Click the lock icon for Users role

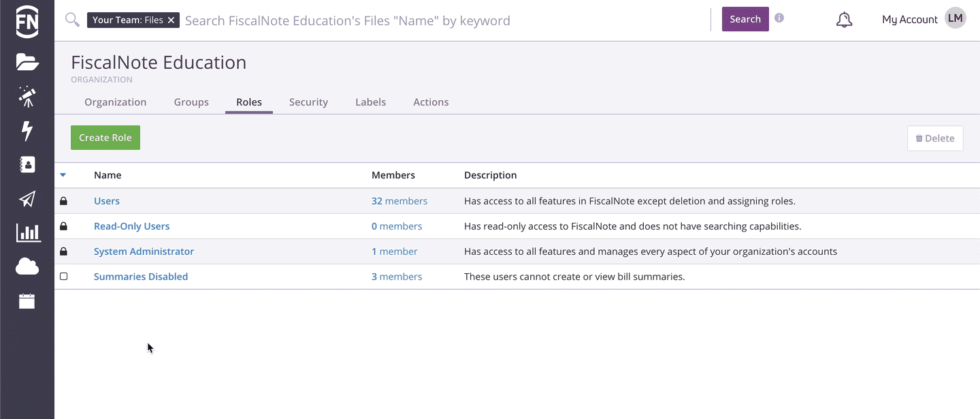pyautogui.click(x=63, y=201)
